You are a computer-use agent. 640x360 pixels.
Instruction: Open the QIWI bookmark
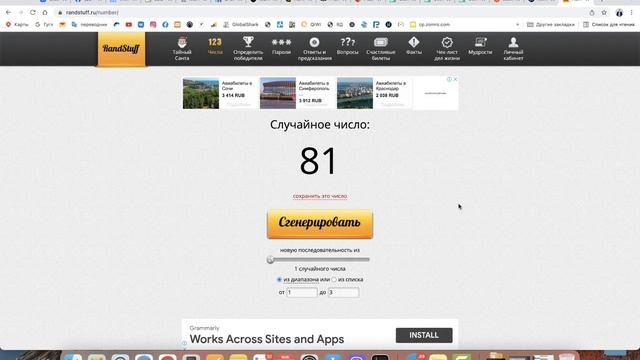[x=311, y=24]
